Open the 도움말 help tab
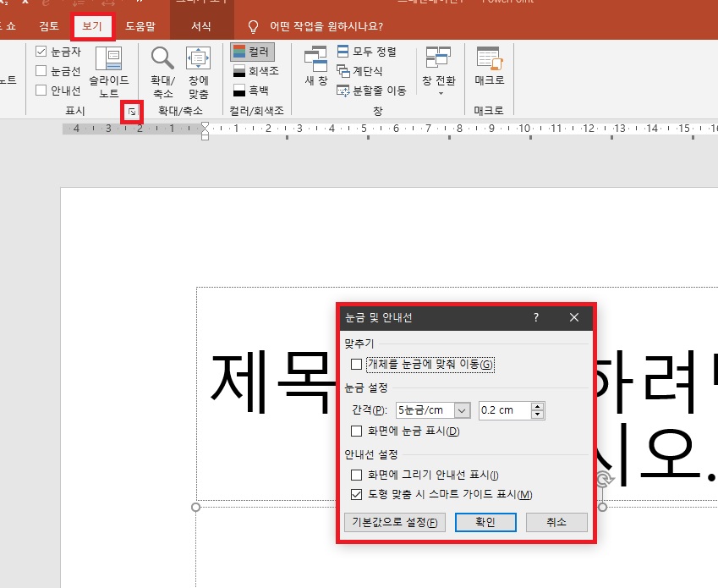Screen dimensions: 718x588 pos(140,26)
